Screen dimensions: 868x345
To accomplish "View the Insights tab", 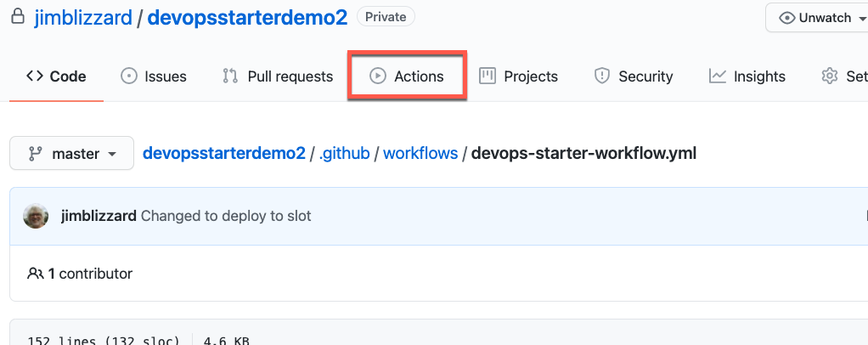I will [x=747, y=76].
